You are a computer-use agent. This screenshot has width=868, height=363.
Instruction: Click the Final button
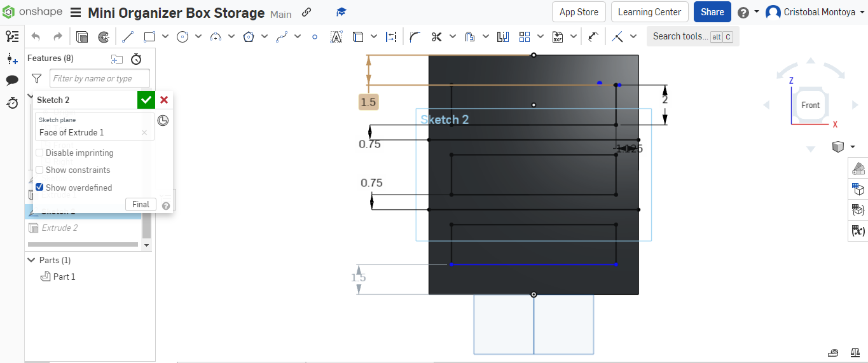point(141,204)
